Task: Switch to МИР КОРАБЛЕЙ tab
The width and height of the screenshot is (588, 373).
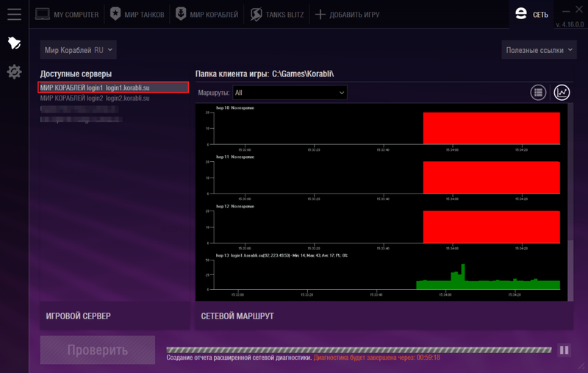Action: (207, 15)
